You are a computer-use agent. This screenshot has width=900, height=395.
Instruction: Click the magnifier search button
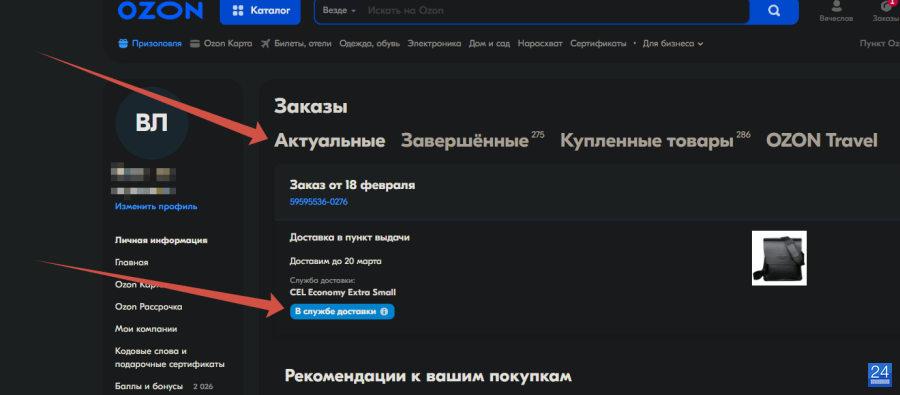click(774, 11)
